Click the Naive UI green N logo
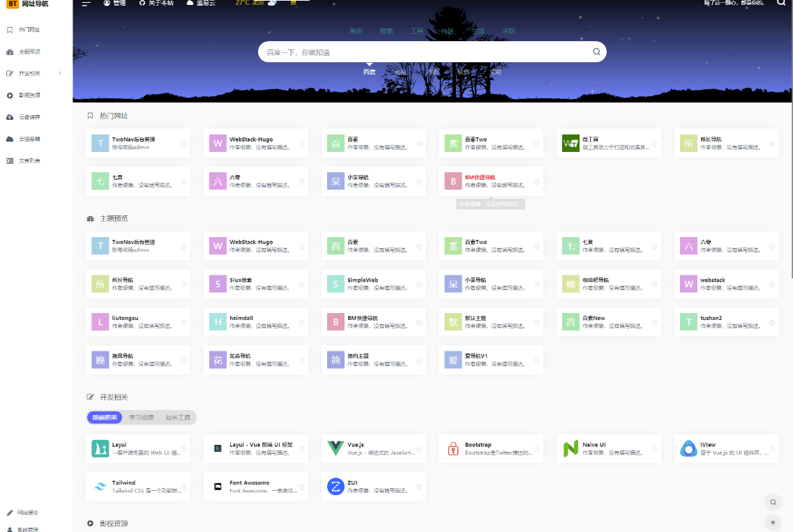793x532 pixels. (571, 449)
